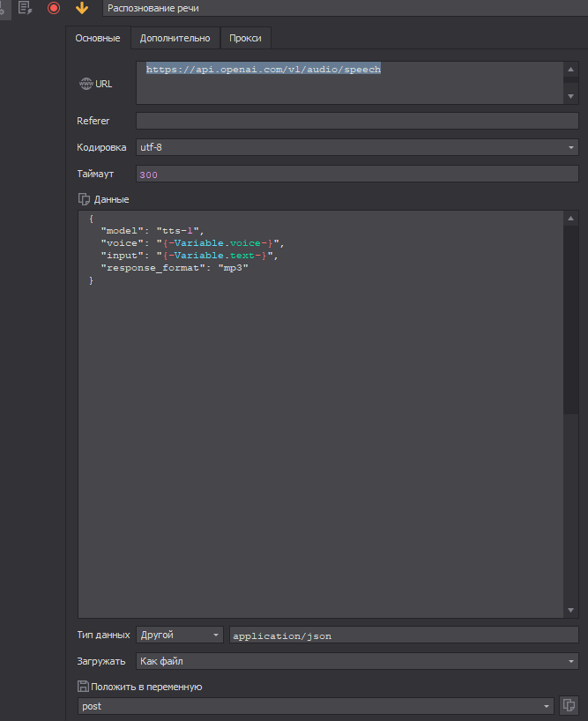This screenshot has height=721, width=588.
Task: Click the copy icon next to Данные
Action: click(85, 199)
